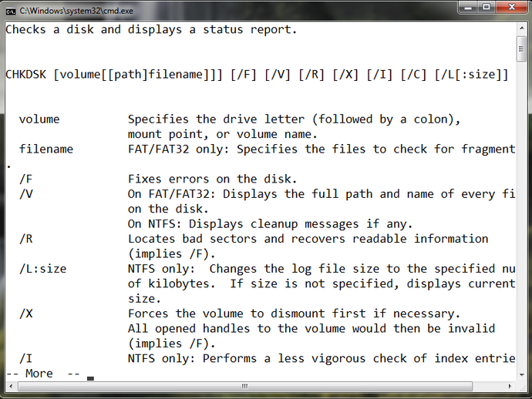Click the '[/C]' switch in the syntax line
Viewport: 532px width, 399px height.
(x=413, y=75)
